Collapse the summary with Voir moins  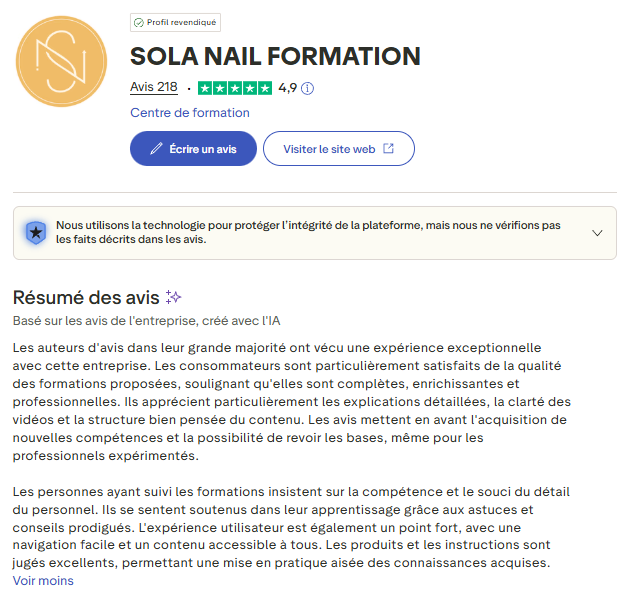43,581
